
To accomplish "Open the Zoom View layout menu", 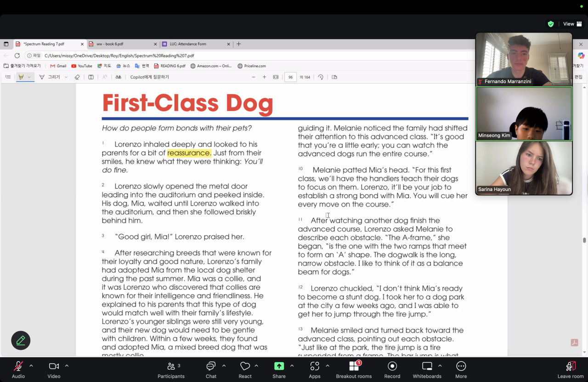I will coord(572,24).
